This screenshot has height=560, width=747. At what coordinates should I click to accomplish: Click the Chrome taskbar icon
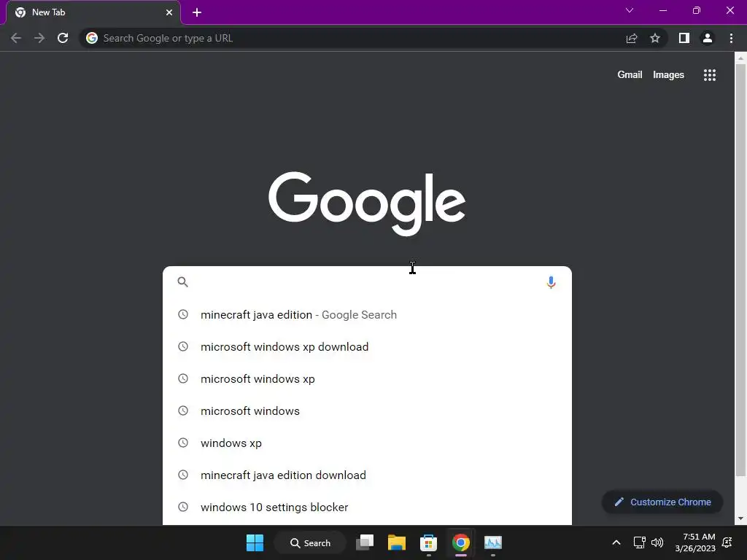(461, 542)
